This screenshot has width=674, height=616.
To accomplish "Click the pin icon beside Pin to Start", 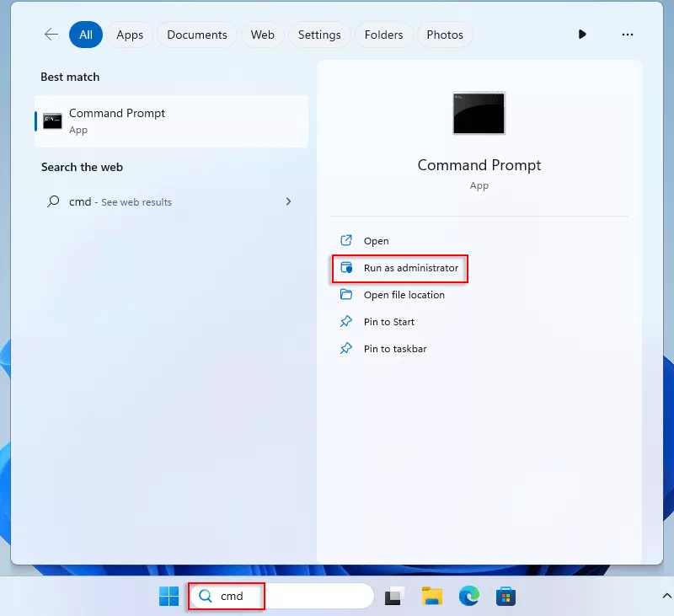I will click(x=346, y=322).
